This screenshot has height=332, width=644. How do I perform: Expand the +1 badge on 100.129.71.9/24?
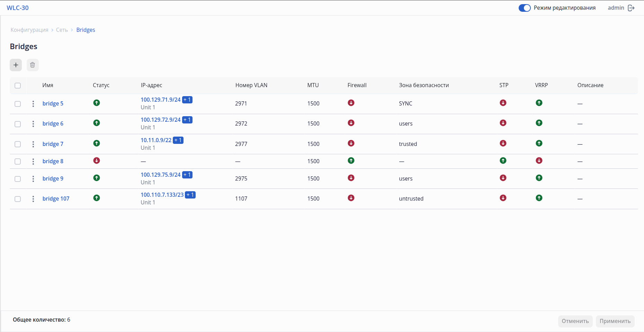click(x=187, y=100)
